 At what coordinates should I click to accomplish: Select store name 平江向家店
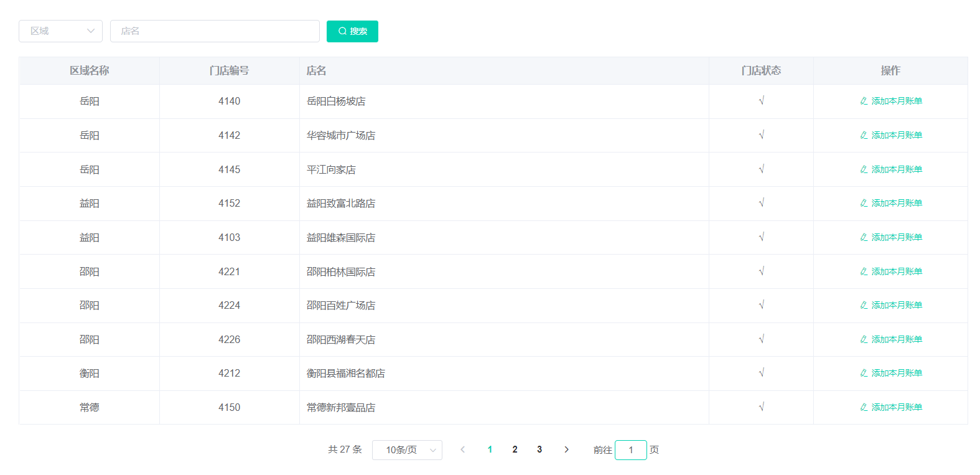pyautogui.click(x=331, y=170)
